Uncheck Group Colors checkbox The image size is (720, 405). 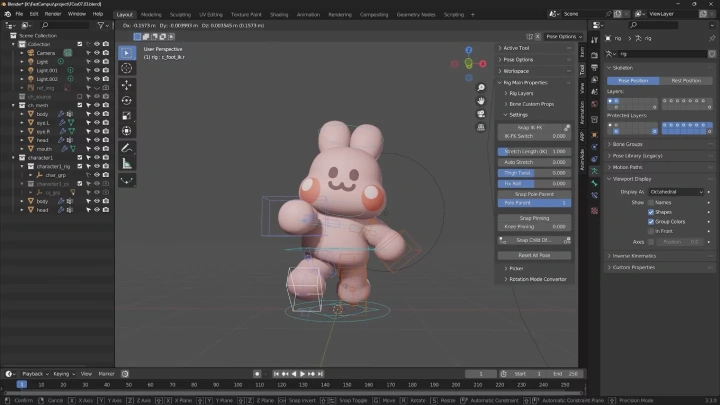click(x=651, y=222)
